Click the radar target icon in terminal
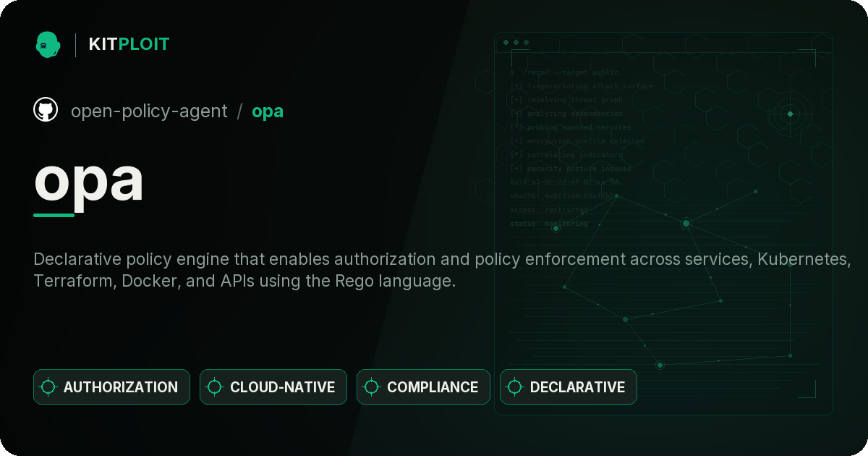 coord(790,114)
